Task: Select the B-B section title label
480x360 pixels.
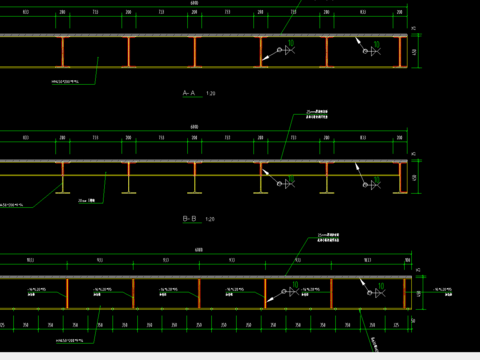Action: tap(189, 219)
